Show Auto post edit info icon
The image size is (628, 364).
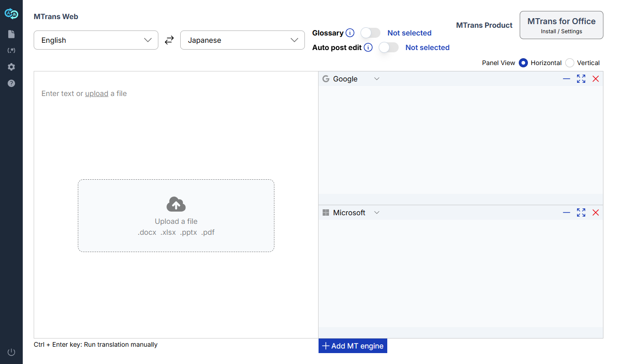[368, 47]
